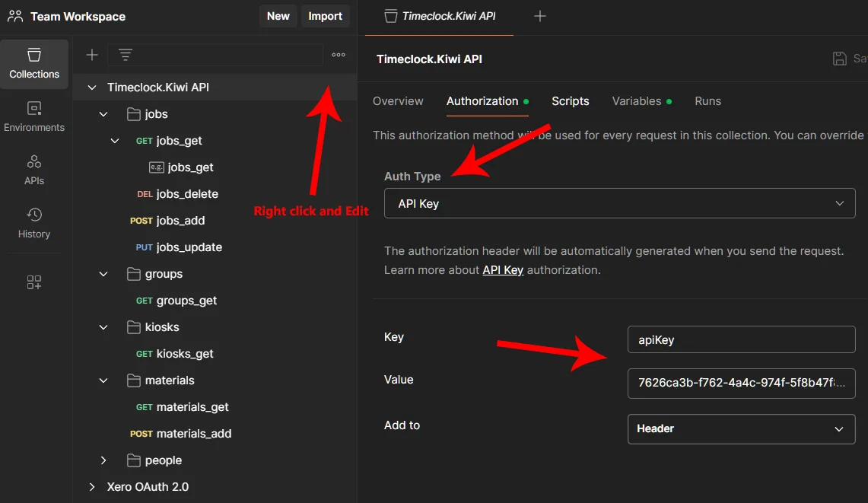Image resolution: width=868 pixels, height=503 pixels.
Task: Expand the Xero OAuth 2.0 collection
Action: pos(92,487)
